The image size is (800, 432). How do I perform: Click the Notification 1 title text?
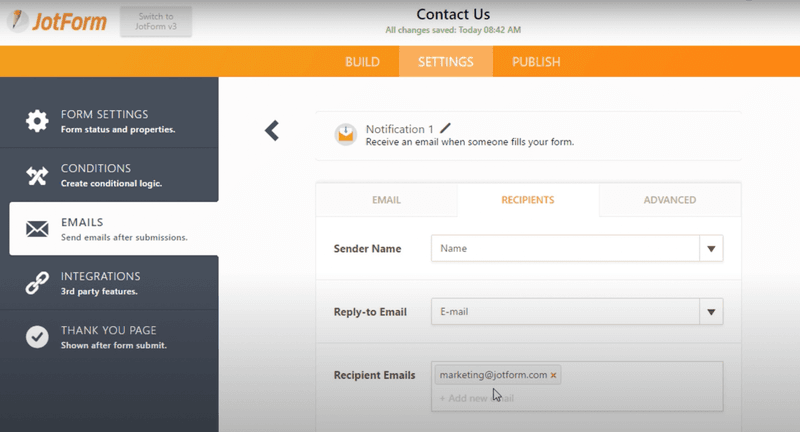399,129
